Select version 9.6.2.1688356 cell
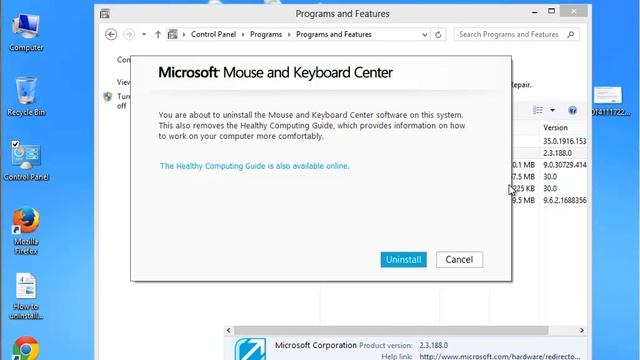 tap(564, 200)
